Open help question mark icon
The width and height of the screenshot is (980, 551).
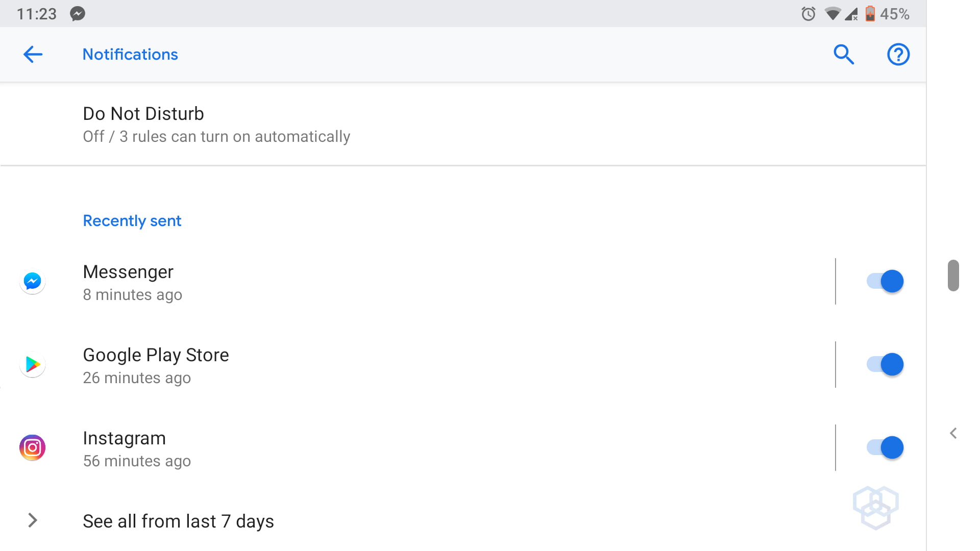click(898, 54)
